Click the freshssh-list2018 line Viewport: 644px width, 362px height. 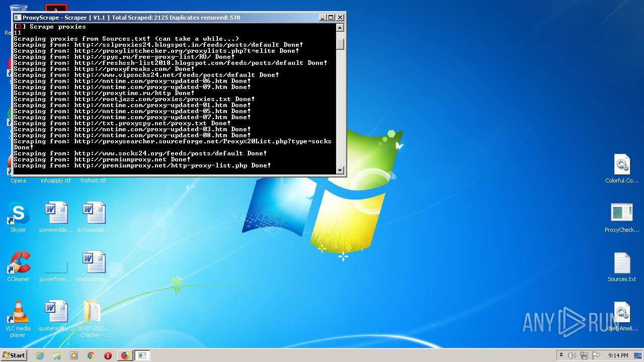pos(171,63)
